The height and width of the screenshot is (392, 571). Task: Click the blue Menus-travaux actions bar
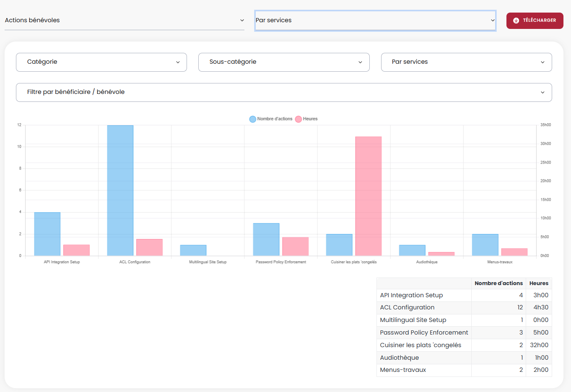coord(485,245)
